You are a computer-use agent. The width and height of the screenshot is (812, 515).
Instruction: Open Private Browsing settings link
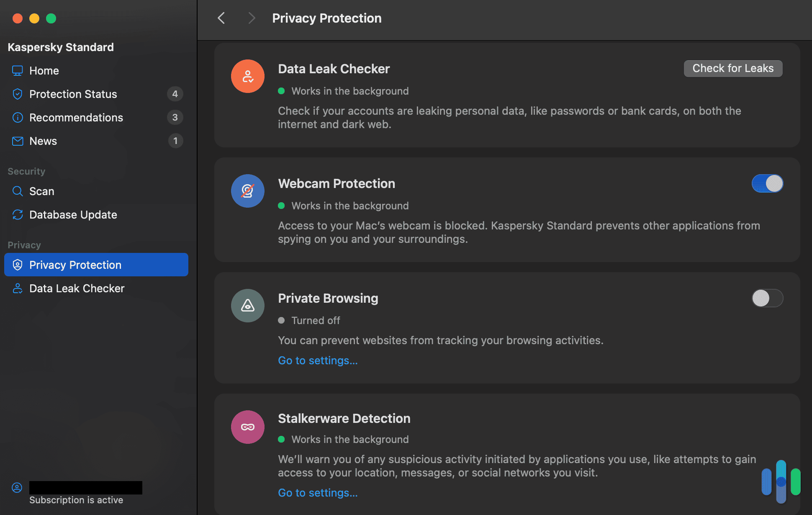tap(318, 360)
